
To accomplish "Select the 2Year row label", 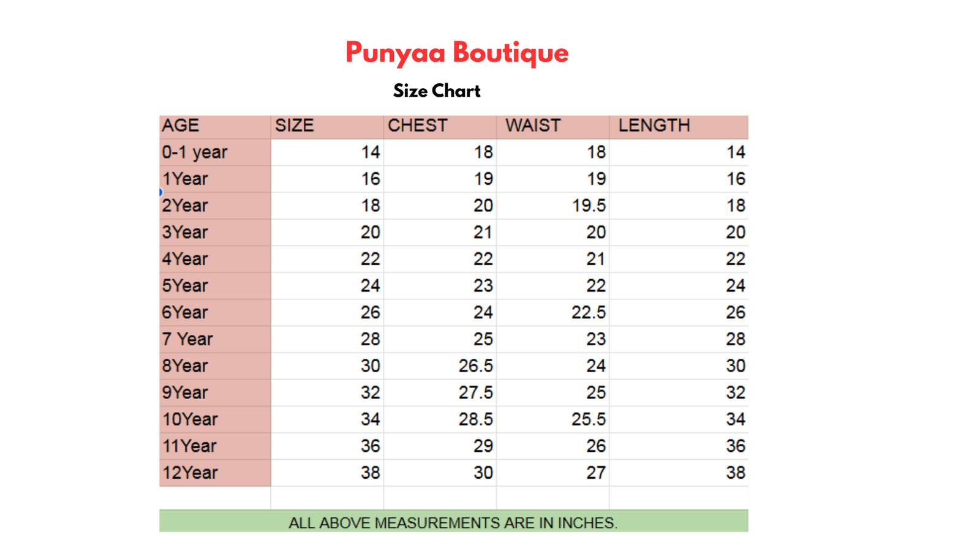I will [185, 206].
